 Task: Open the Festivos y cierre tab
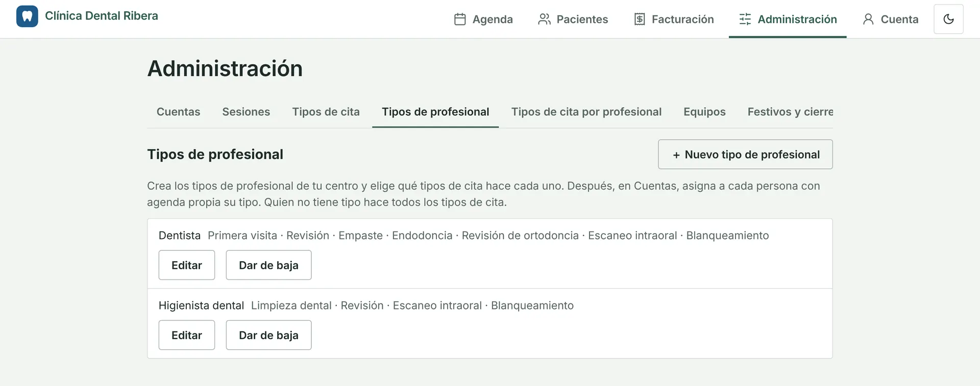click(x=790, y=112)
